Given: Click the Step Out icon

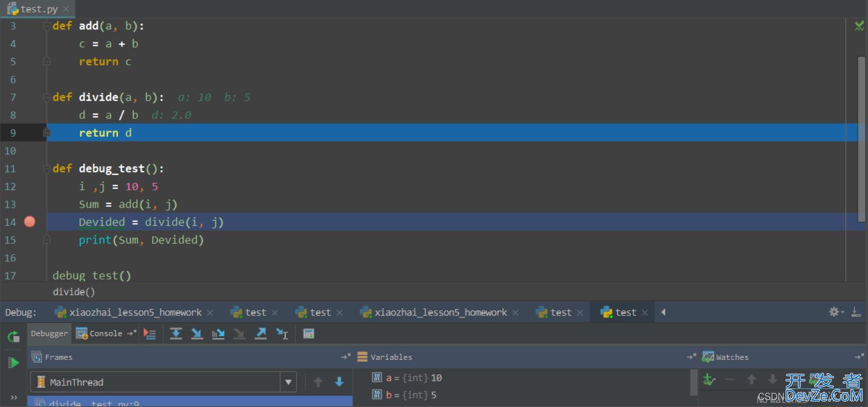Looking at the screenshot, I should 261,334.
